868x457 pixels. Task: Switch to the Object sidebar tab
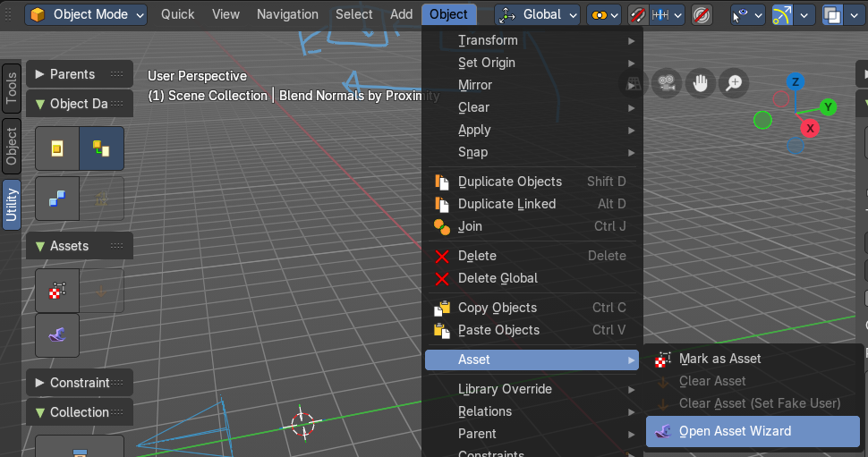(11, 146)
